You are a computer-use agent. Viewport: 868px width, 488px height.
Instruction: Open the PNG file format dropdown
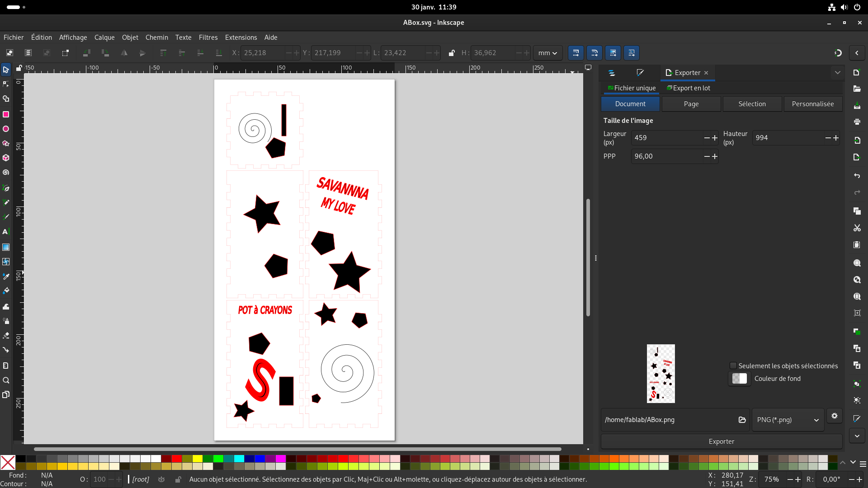[788, 420]
